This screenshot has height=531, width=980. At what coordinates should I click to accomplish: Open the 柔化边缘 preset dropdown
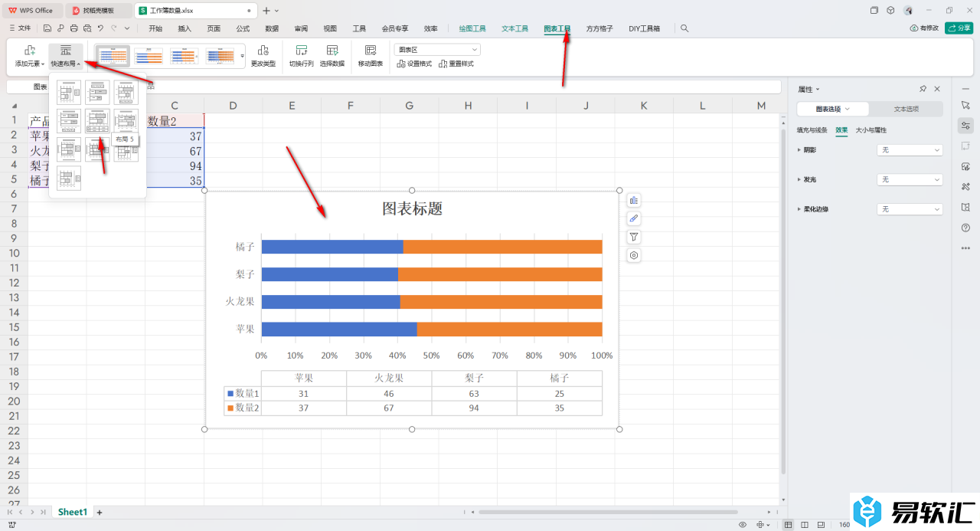[910, 209]
